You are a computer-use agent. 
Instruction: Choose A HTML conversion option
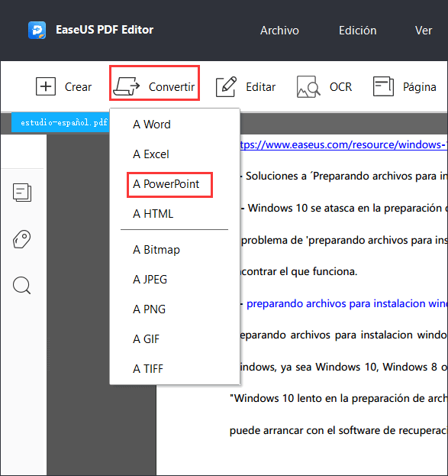pos(175,214)
